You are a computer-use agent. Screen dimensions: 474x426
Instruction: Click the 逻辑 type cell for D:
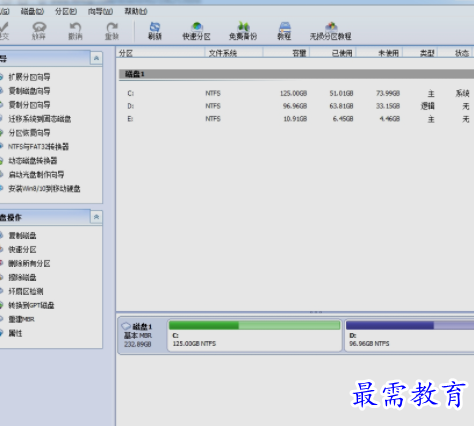428,106
